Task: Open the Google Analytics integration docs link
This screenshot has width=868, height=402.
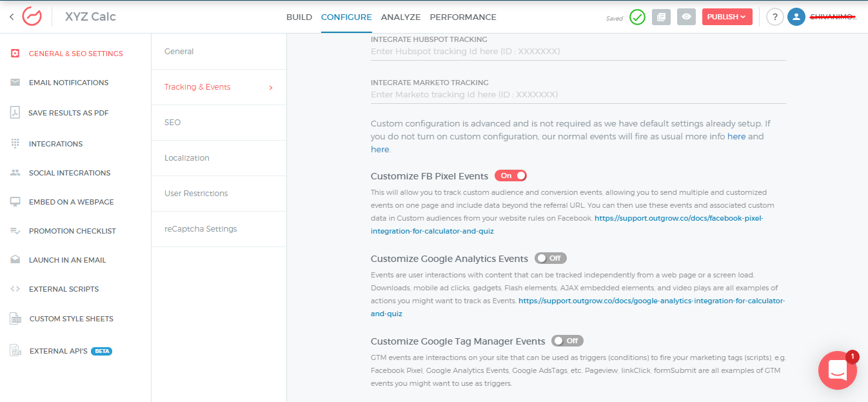Action: (x=651, y=301)
